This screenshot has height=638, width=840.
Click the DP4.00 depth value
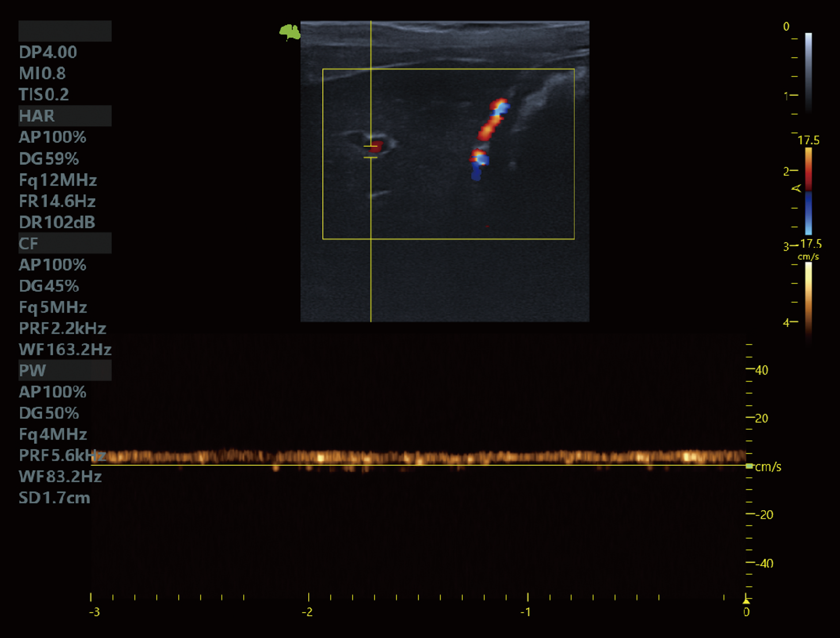click(x=48, y=52)
